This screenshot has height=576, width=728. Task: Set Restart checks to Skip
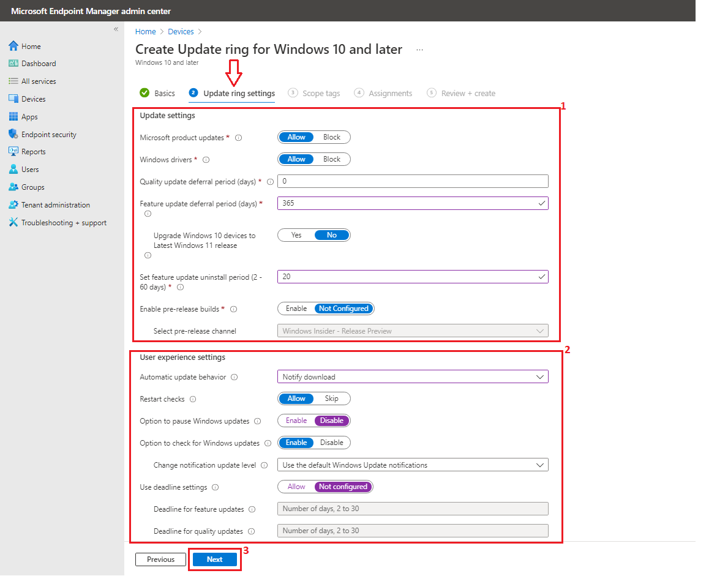click(x=331, y=399)
